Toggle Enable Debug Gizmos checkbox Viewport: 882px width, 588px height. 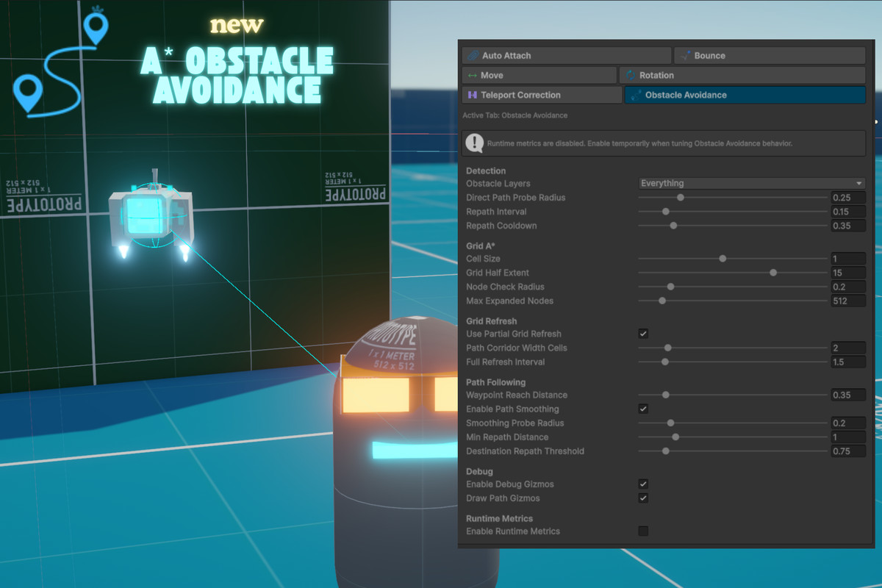point(643,484)
